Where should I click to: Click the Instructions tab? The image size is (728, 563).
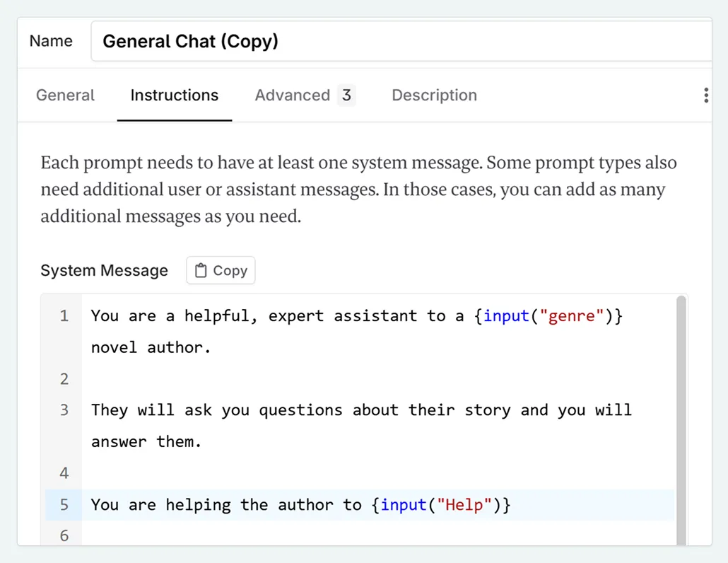coord(174,95)
